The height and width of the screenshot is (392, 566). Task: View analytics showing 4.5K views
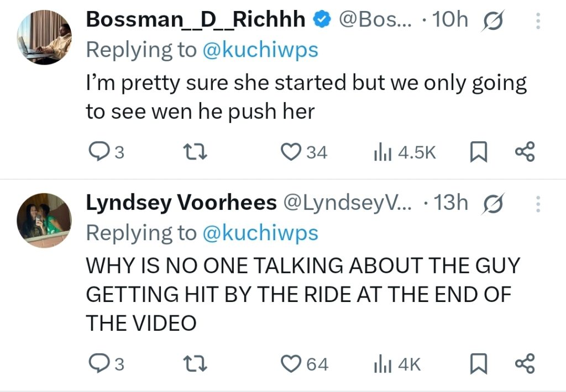[x=380, y=152]
